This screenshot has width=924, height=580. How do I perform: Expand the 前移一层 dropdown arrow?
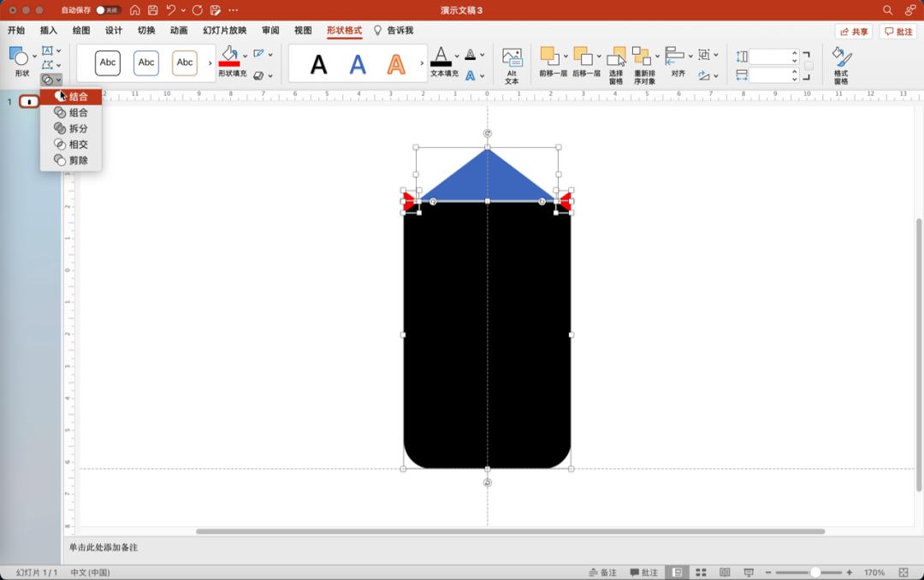coord(564,56)
